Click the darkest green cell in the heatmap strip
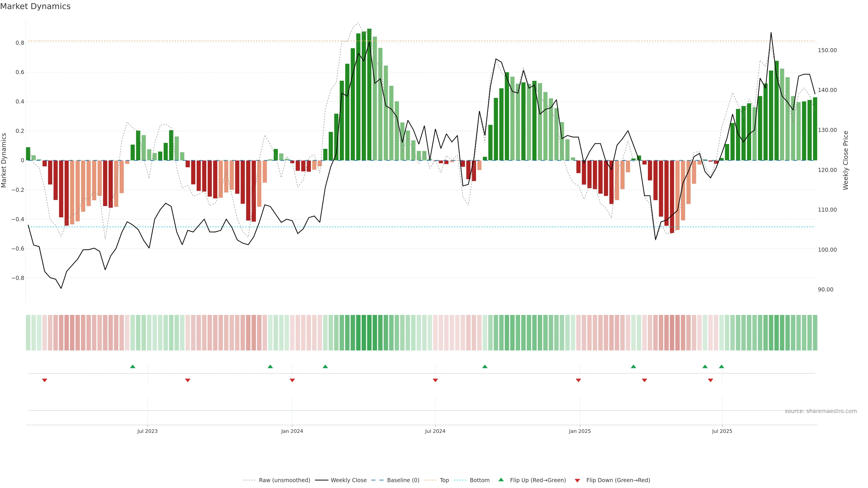Image resolution: width=868 pixels, height=488 pixels. tap(369, 333)
